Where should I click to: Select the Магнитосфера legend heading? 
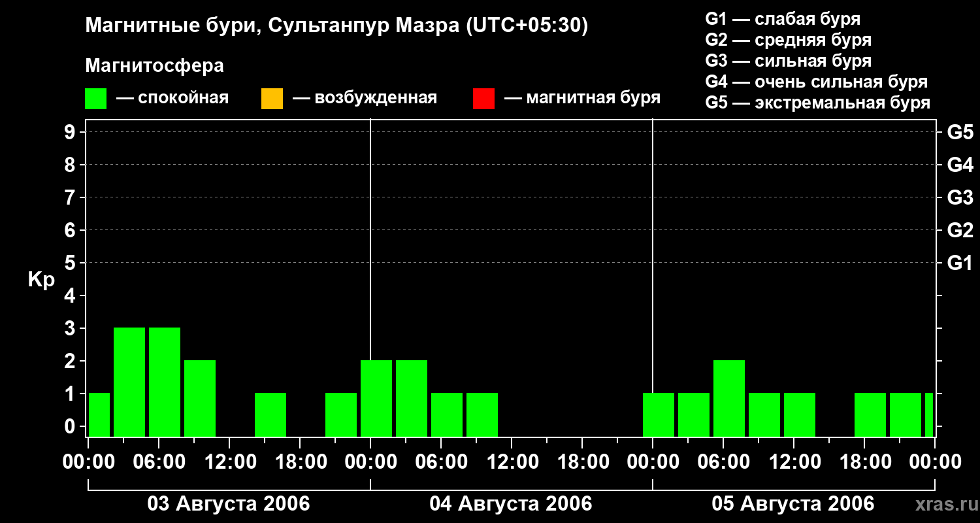point(155,66)
